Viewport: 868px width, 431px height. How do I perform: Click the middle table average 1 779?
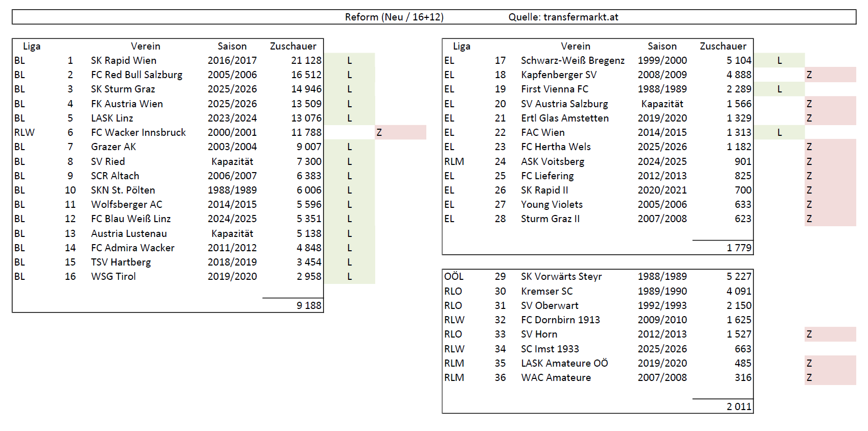739,248
